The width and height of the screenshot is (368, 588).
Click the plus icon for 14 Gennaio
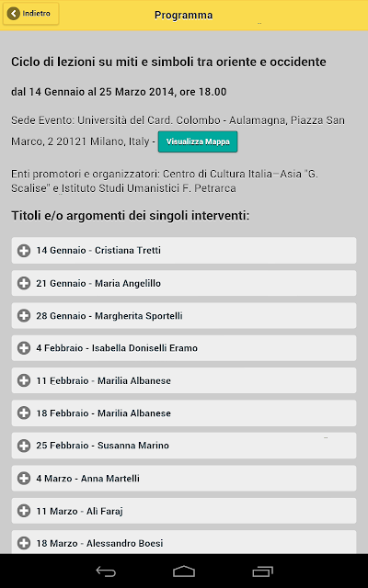[24, 251]
